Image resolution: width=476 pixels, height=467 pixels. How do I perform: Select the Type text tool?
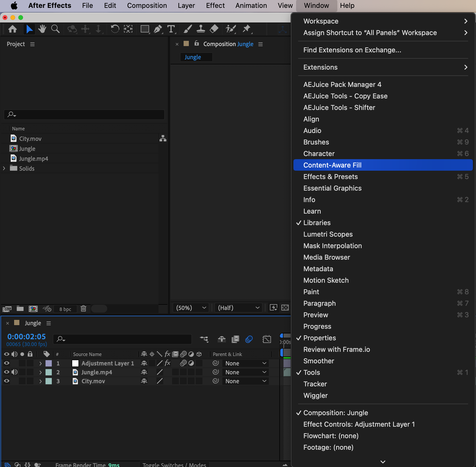coord(171,29)
